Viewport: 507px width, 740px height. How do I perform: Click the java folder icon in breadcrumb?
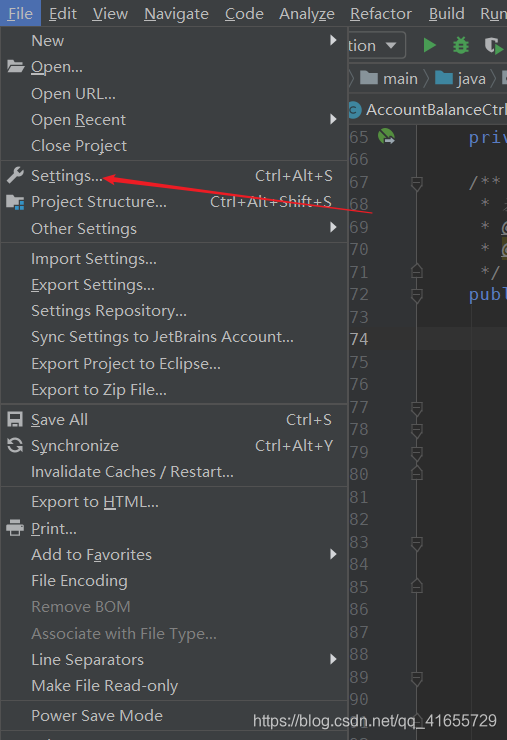coord(444,78)
